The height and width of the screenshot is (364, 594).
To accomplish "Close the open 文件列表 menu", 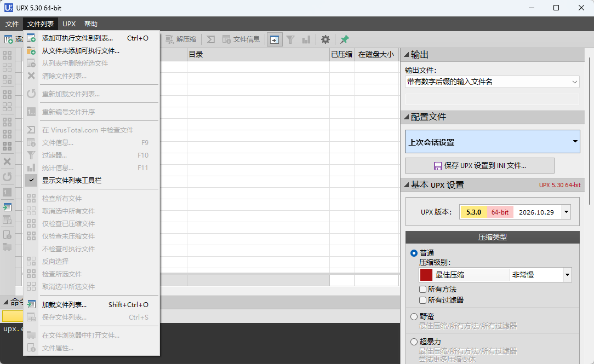I will click(x=41, y=24).
